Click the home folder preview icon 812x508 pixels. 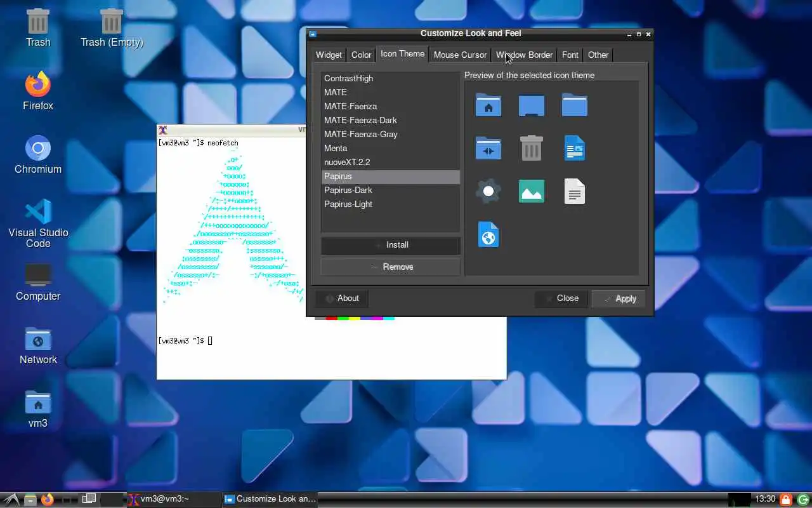coord(488,105)
